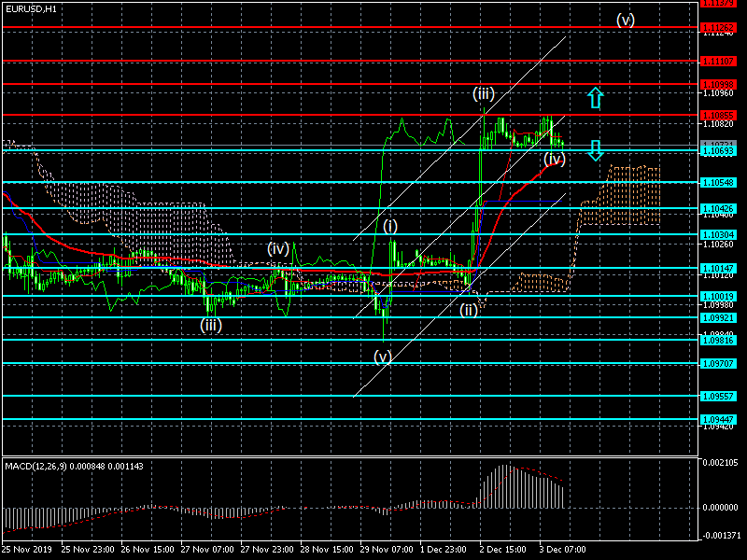
Task: Select the cyan 1.10548 price label
Action: point(718,183)
